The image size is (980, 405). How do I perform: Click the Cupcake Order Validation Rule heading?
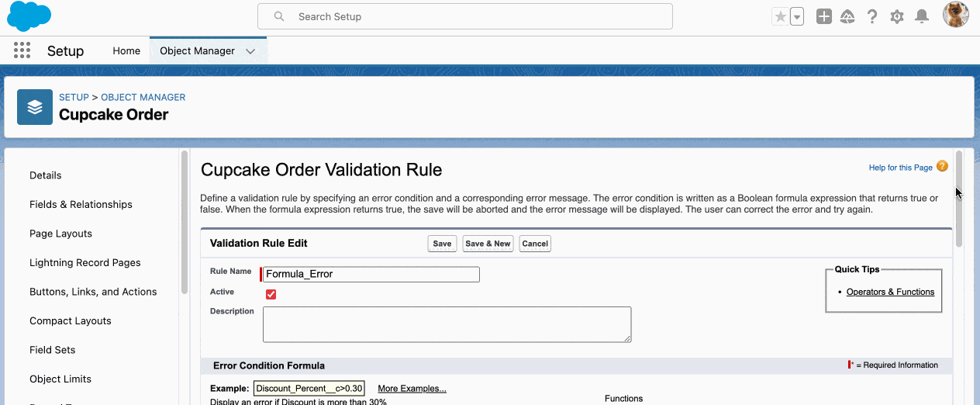(x=321, y=170)
